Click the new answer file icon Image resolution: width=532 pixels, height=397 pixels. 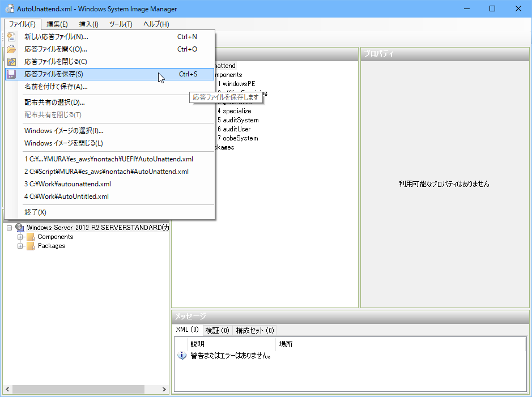(11, 37)
